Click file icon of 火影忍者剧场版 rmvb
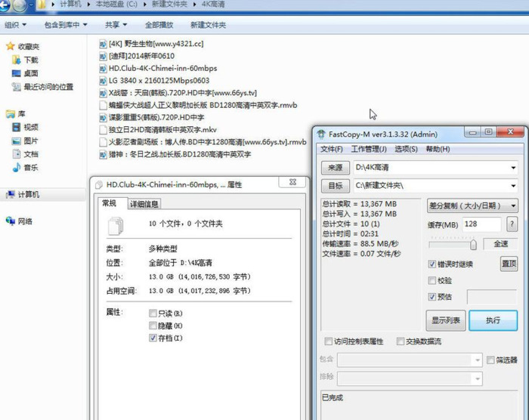529x420 pixels. (x=103, y=142)
